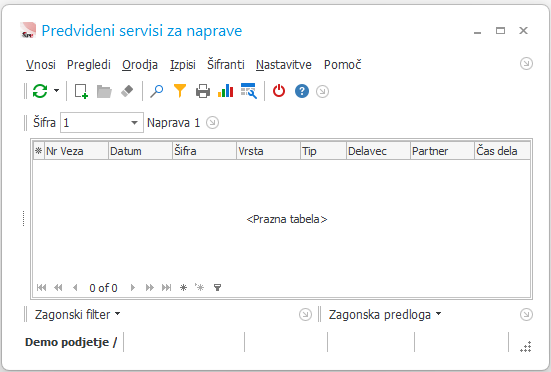Viewport: 551px width, 372px height.
Task: Jump to next page of records
Action: [x=150, y=288]
